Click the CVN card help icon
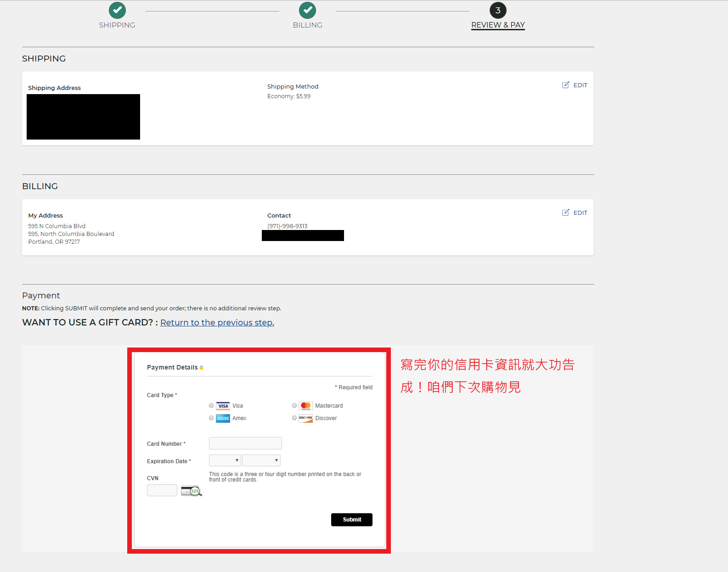Screen dimensions: 728x572 pos(191,491)
